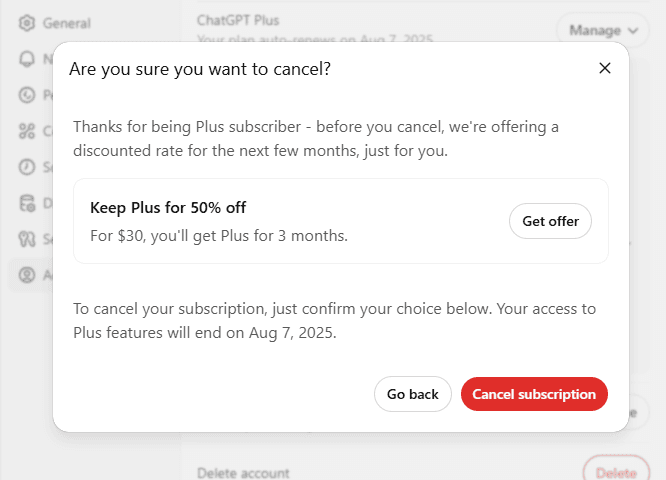This screenshot has height=480, width=666.
Task: Select the Account person icon in sidebar
Action: [x=27, y=275]
